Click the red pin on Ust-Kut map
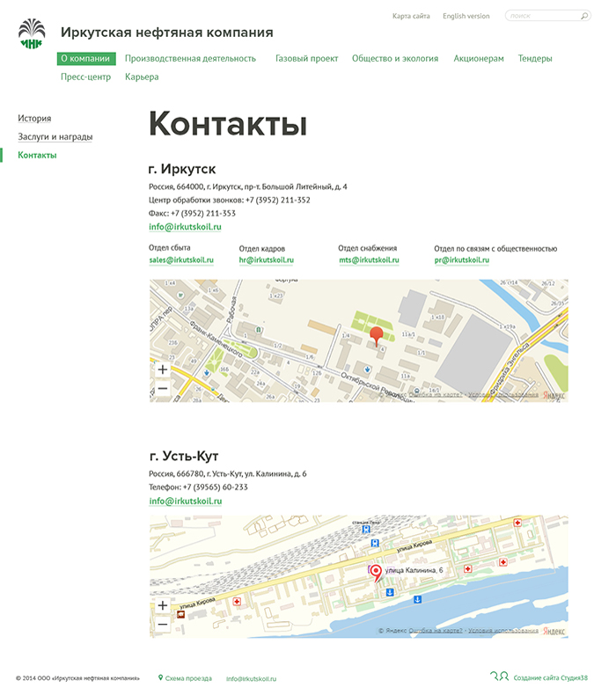This screenshot has width=616, height=695. 377,573
